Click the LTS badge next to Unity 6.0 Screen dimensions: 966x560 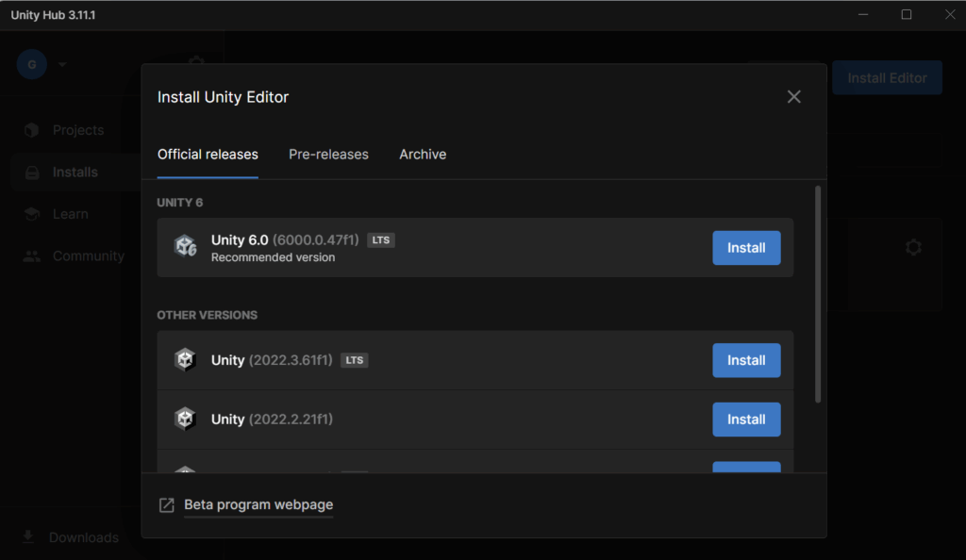pyautogui.click(x=381, y=240)
